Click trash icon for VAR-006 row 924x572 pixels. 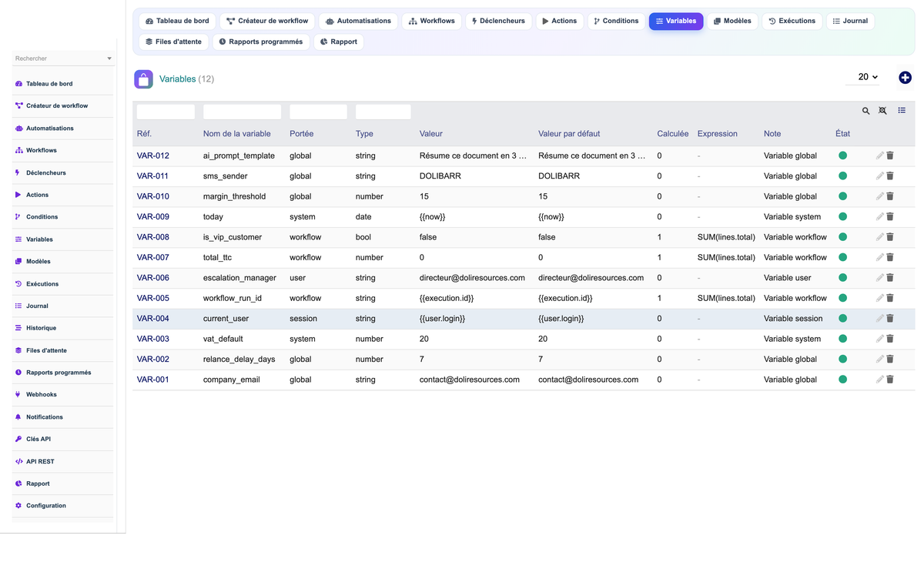pos(890,278)
